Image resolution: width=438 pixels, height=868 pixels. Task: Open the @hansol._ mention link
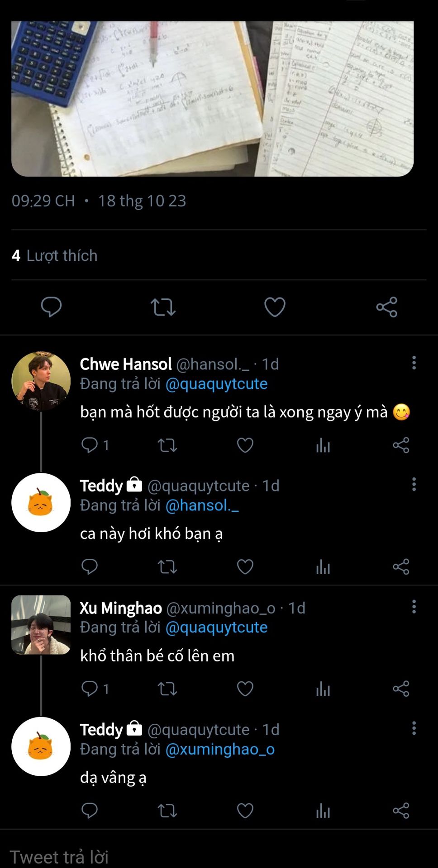click(x=202, y=505)
